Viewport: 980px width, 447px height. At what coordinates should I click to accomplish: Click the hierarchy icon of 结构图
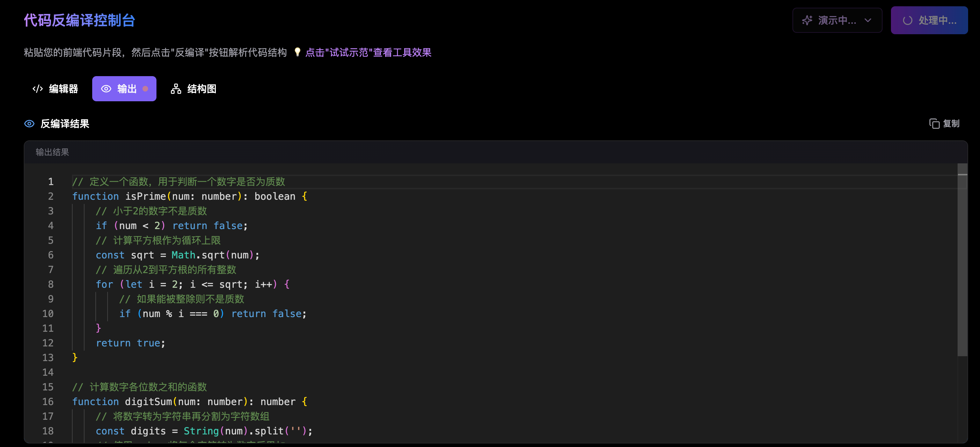pyautogui.click(x=176, y=89)
